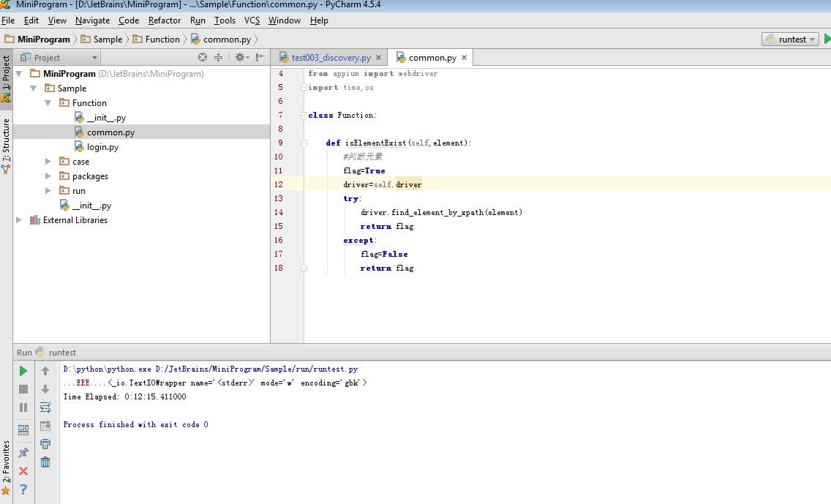Collapse the Function folder

tap(48, 103)
